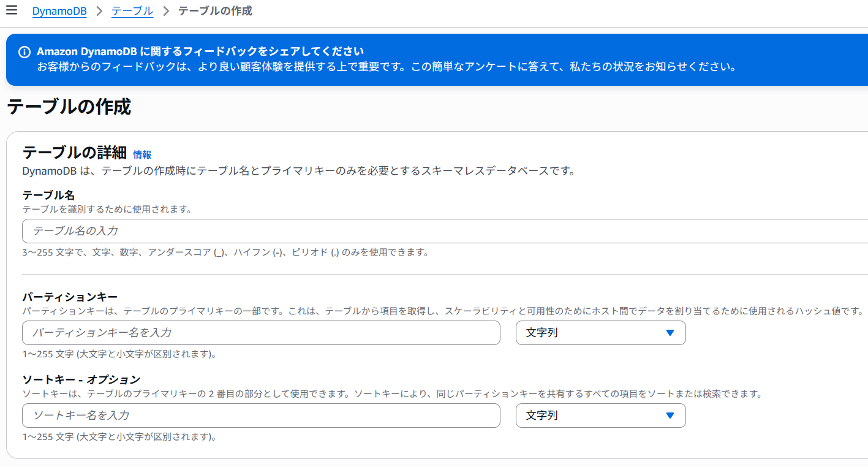Expand the partition key 文字列 type dropdown
This screenshot has height=467, width=868.
pyautogui.click(x=600, y=333)
